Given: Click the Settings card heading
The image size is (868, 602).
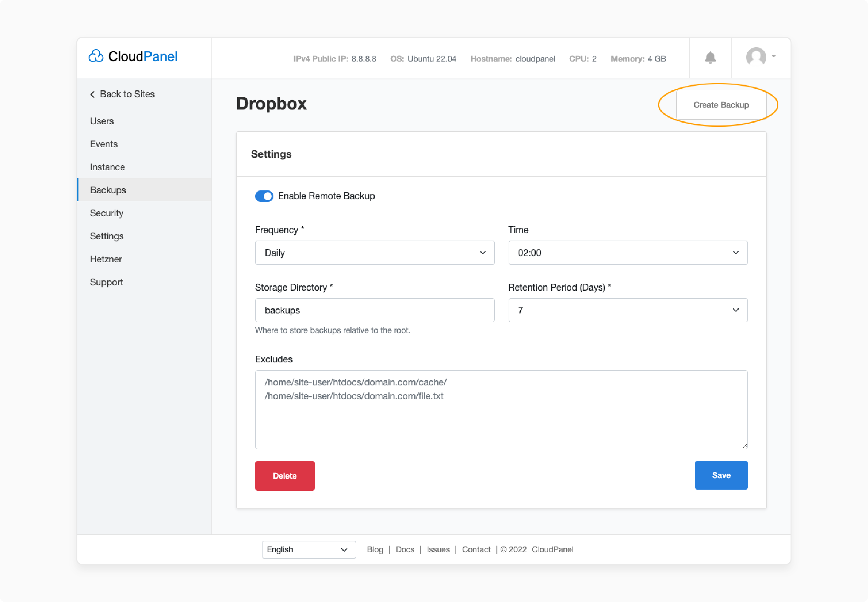Looking at the screenshot, I should 271,154.
